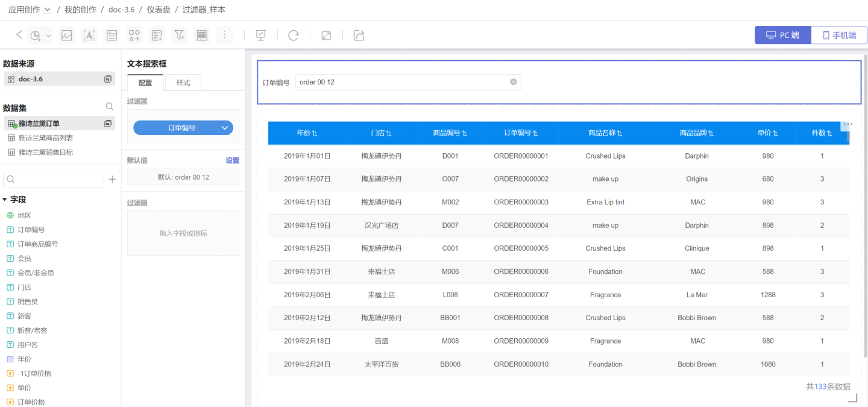Switch to 手机端 mobile view

point(839,35)
